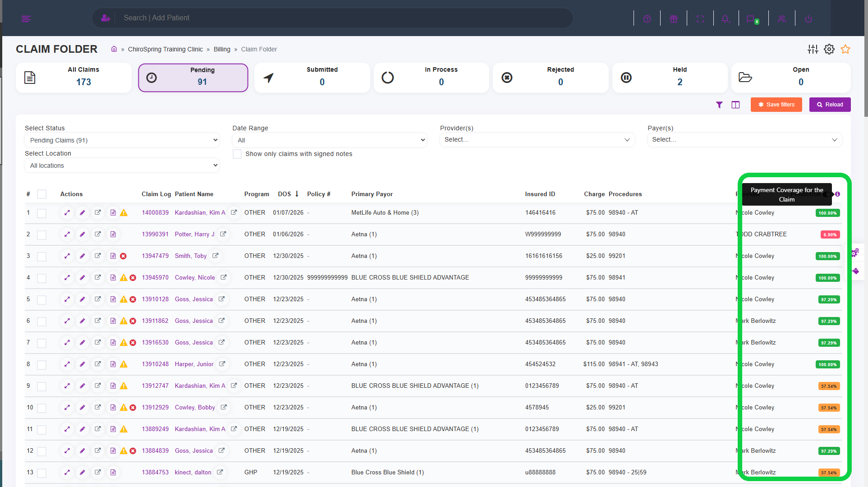The width and height of the screenshot is (868, 487).
Task: Open the Select Status dropdown
Action: [x=122, y=140]
